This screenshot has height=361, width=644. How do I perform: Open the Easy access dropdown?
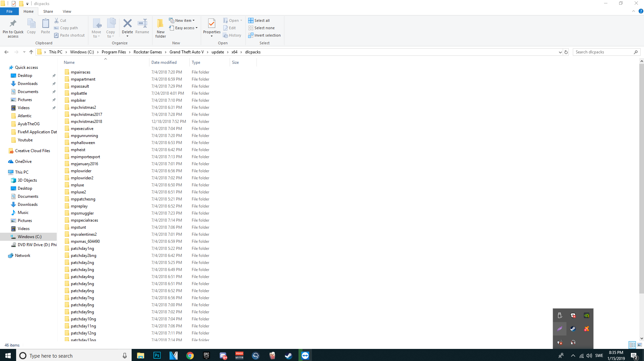pyautogui.click(x=183, y=28)
